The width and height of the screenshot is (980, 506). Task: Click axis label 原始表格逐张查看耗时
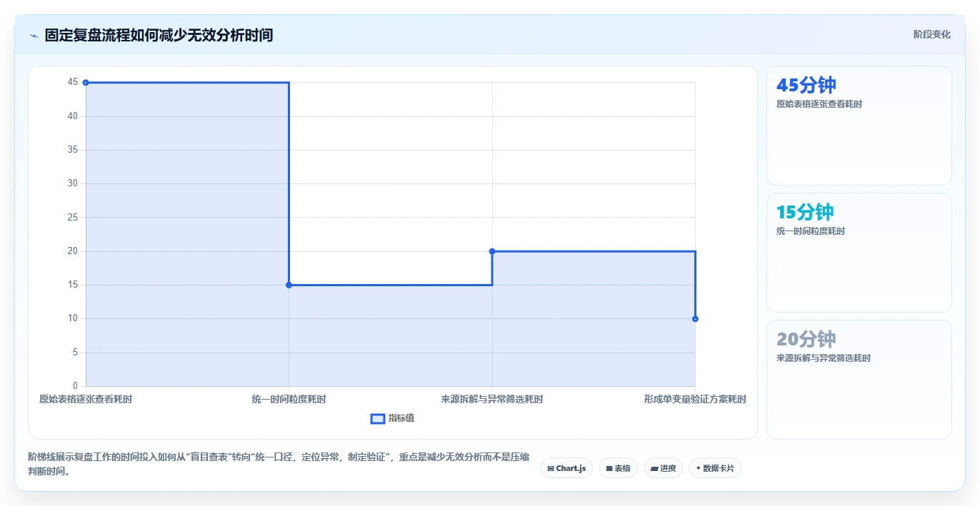(x=86, y=400)
